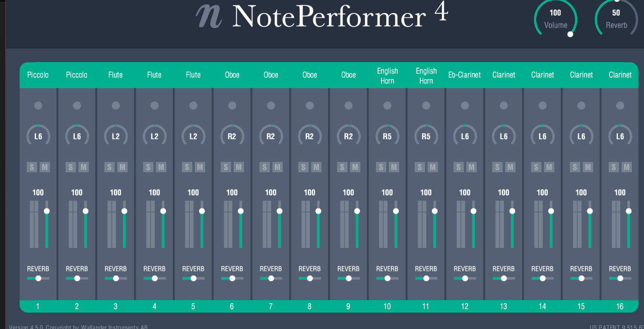Mute the Piccolo on channel 1
Screen dimensions: 644x329
point(45,167)
